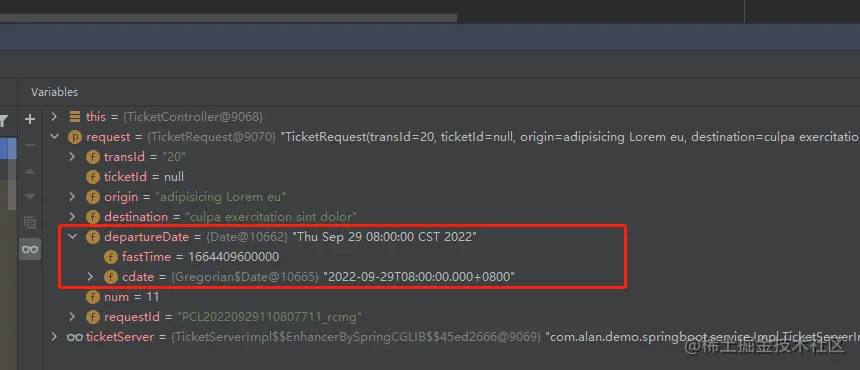Click the departureDate field icon
The width and height of the screenshot is (860, 370).
point(93,237)
